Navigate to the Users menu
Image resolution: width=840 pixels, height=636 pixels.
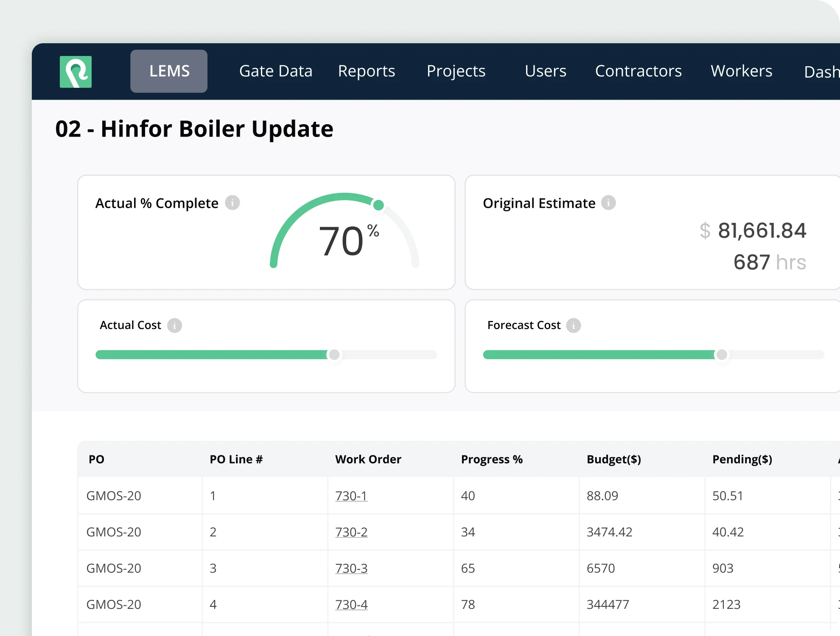pyautogui.click(x=546, y=71)
